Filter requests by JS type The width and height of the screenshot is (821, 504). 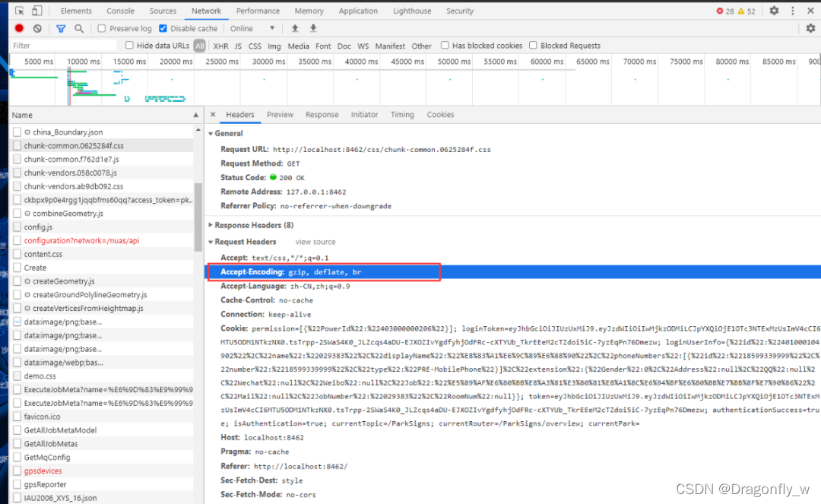click(238, 46)
